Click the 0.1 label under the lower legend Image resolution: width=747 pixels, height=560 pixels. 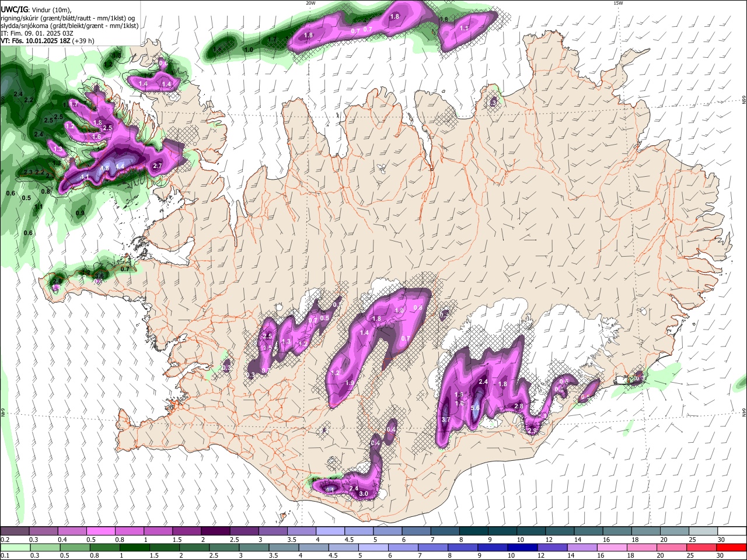pyautogui.click(x=4, y=556)
